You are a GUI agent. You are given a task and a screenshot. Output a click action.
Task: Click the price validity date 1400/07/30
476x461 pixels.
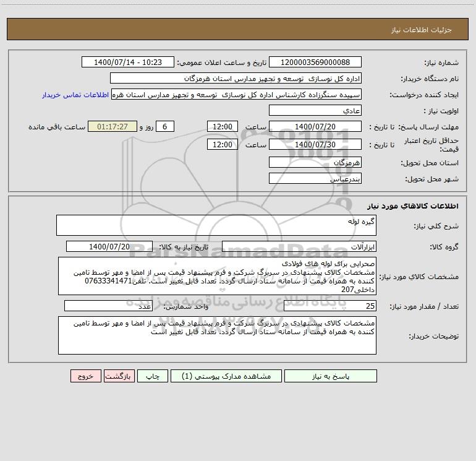(x=315, y=144)
